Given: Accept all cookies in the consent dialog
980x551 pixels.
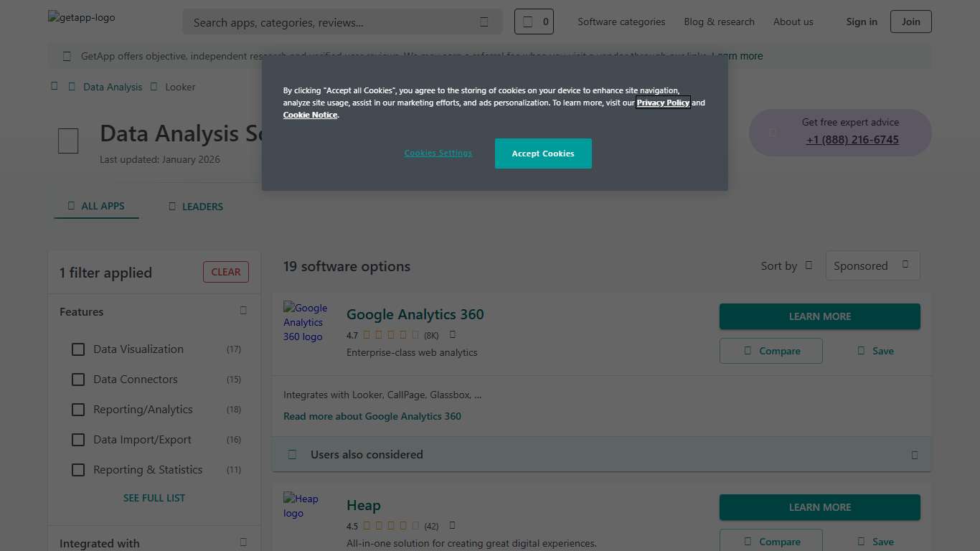Looking at the screenshot, I should click(x=543, y=153).
